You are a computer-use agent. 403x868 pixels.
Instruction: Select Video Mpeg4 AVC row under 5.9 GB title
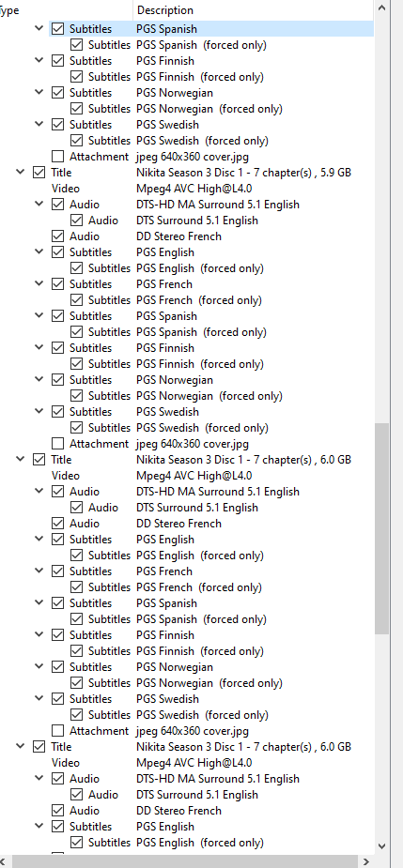point(187,189)
